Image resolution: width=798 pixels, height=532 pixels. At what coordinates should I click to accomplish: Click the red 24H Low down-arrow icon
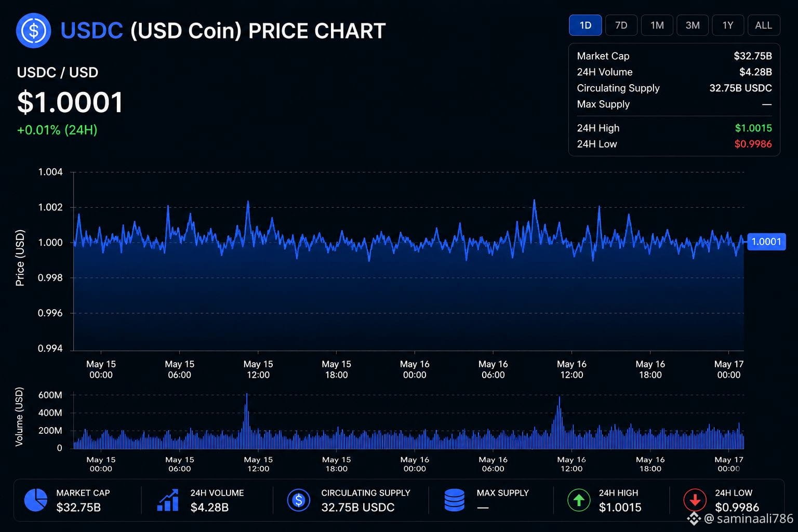click(695, 500)
